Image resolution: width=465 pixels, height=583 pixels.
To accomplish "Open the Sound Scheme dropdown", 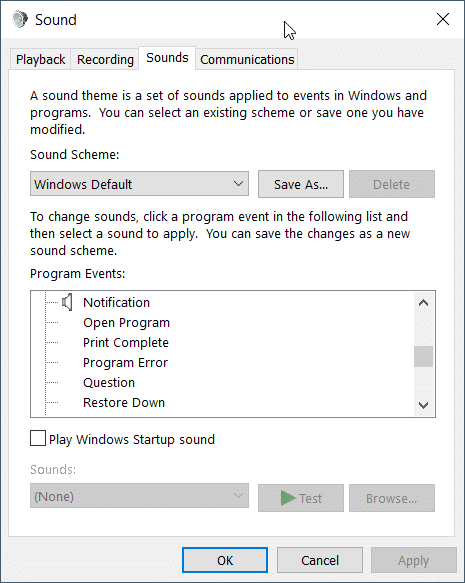I will (139, 184).
